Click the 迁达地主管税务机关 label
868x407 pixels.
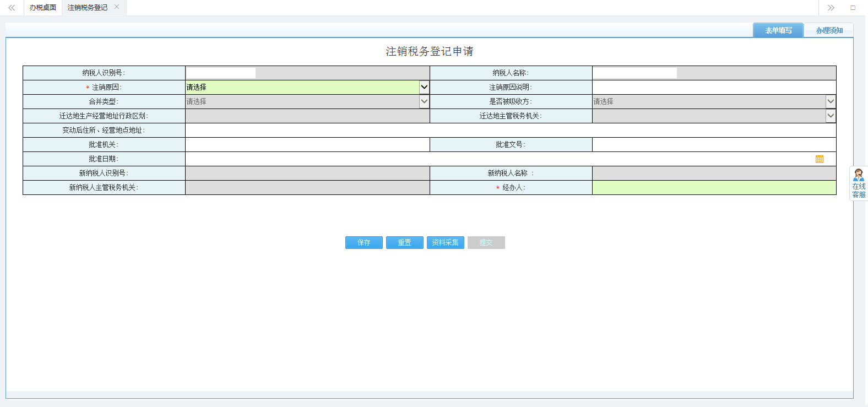coord(511,116)
